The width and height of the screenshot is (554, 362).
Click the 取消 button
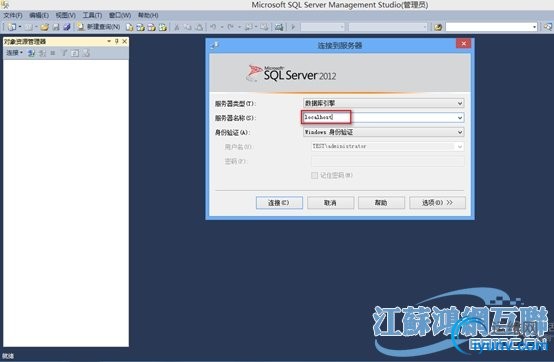[x=330, y=203]
